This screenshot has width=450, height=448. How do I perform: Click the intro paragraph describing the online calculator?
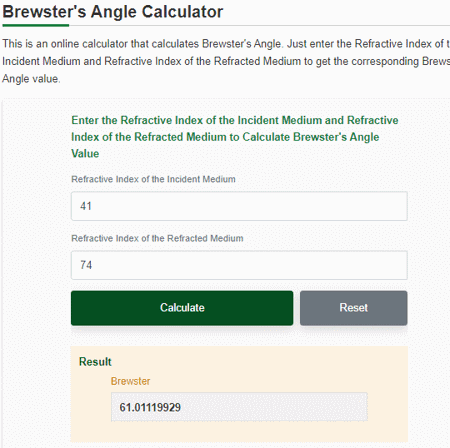pyautogui.click(x=226, y=61)
